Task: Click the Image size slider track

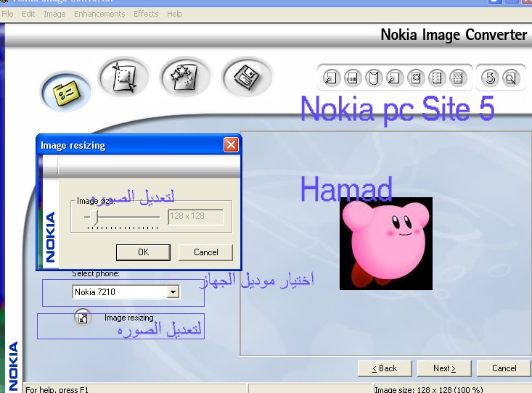Action: [x=122, y=217]
